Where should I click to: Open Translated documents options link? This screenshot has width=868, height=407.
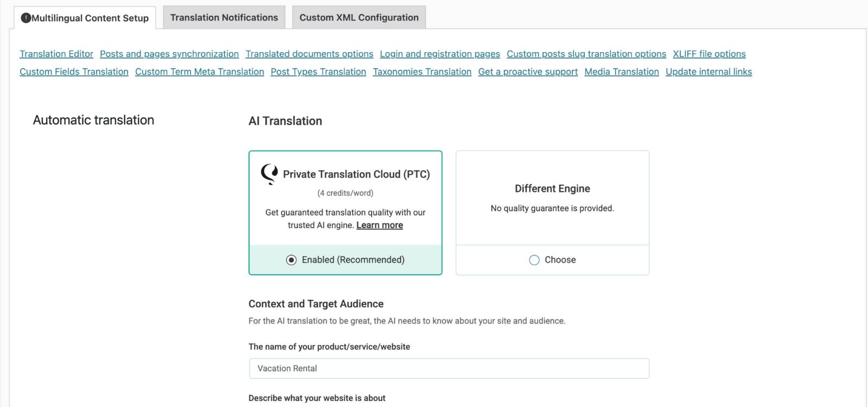click(x=309, y=54)
